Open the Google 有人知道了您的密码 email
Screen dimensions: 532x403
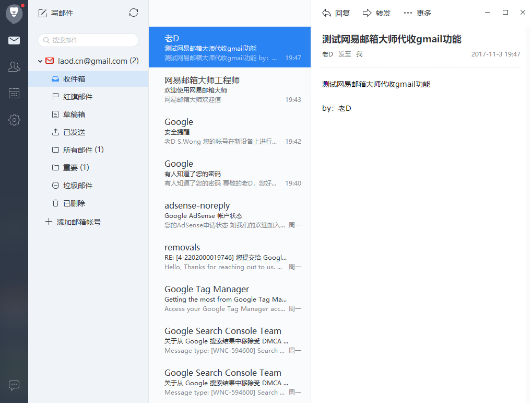230,173
